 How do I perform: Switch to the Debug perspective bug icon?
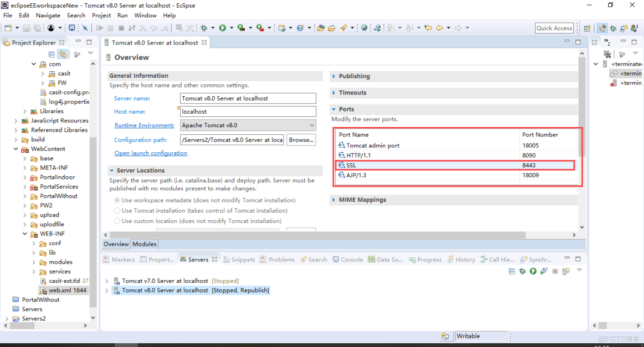pos(613,28)
